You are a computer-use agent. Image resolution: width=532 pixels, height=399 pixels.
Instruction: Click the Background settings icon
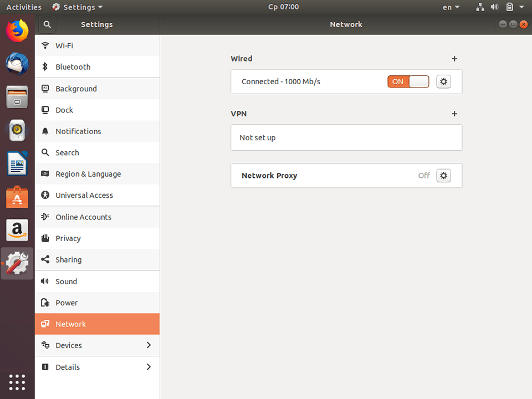45,88
